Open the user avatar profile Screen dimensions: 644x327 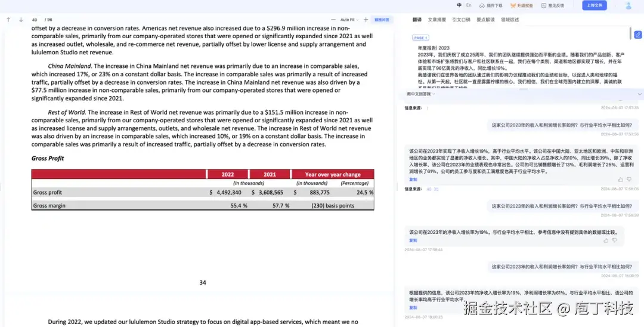click(628, 6)
